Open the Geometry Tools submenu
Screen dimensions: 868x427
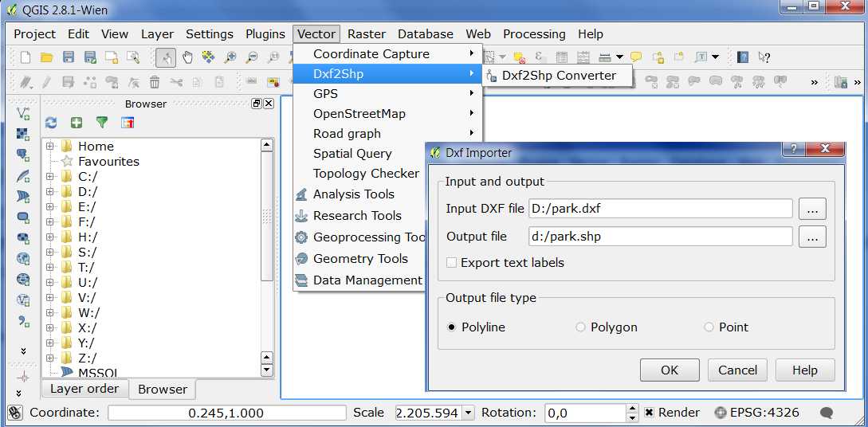click(360, 258)
